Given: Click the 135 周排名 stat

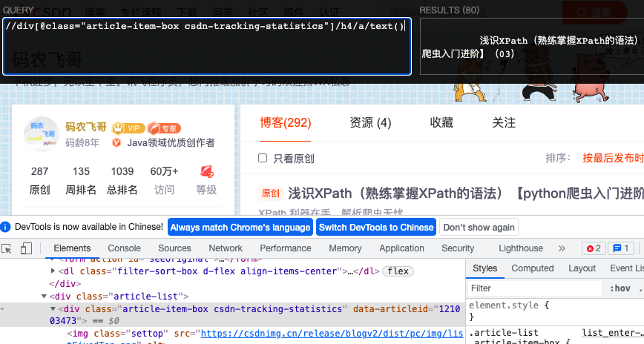Looking at the screenshot, I should (x=81, y=180).
